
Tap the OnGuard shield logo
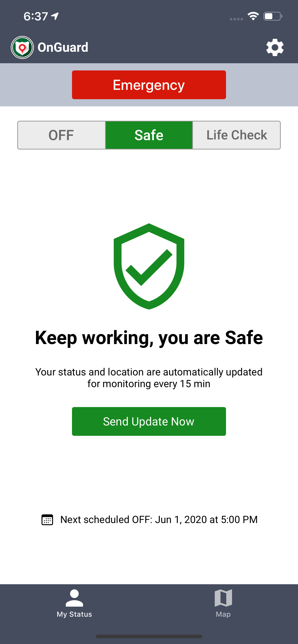[22, 47]
